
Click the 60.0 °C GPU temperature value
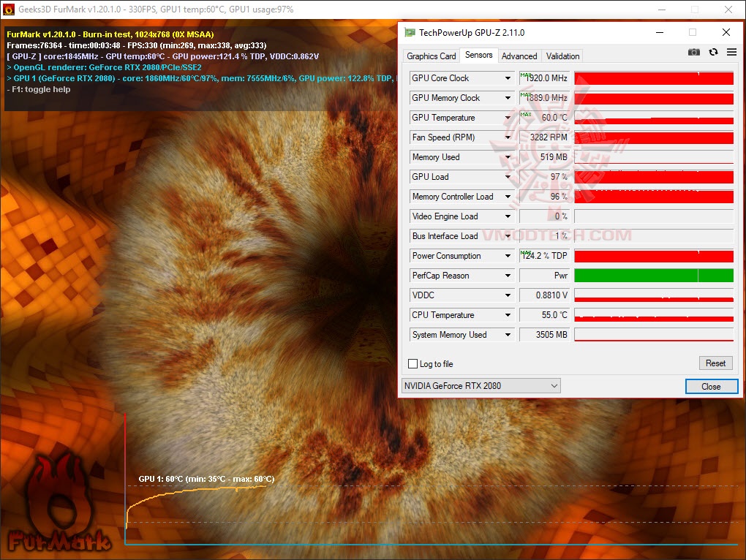point(545,118)
